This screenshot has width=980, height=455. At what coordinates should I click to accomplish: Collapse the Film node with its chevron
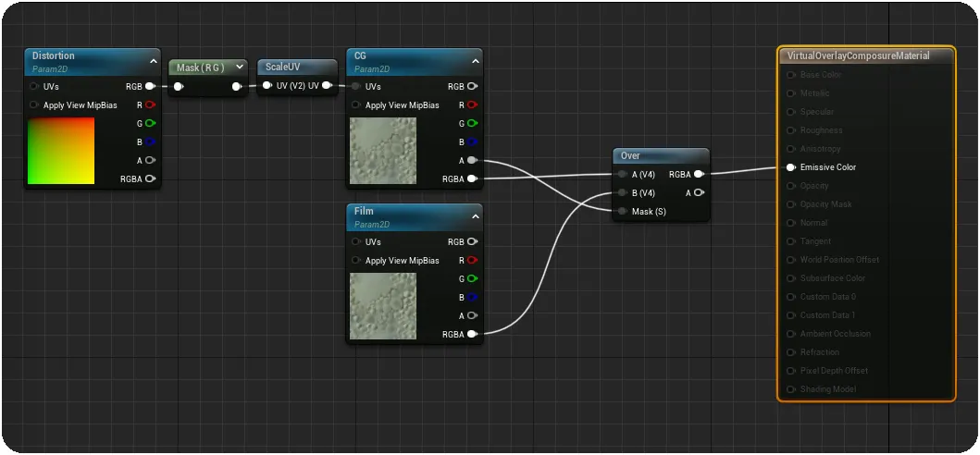[x=475, y=216]
